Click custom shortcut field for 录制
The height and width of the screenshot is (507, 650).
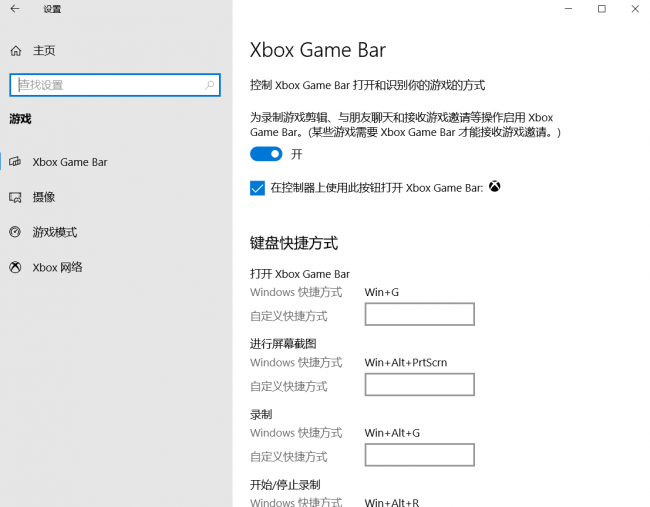pos(420,455)
